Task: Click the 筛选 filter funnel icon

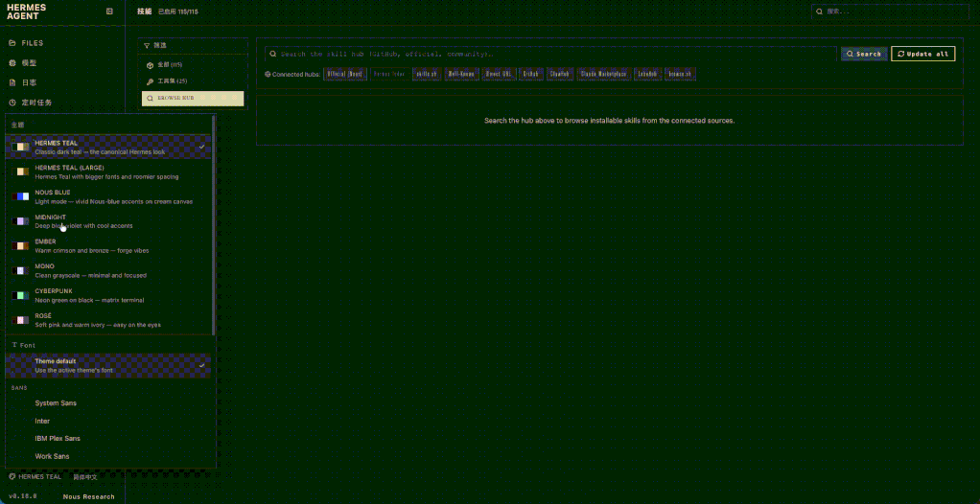Action: pyautogui.click(x=147, y=46)
